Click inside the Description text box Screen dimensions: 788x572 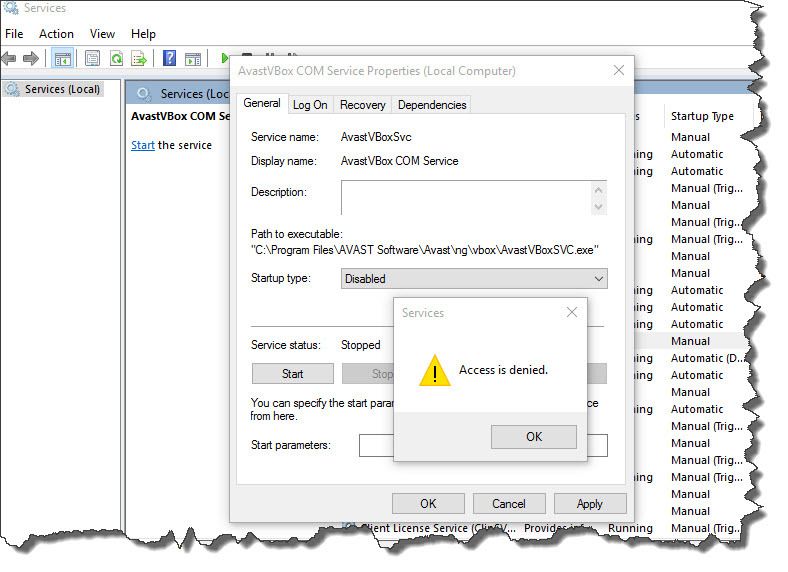click(x=467, y=198)
